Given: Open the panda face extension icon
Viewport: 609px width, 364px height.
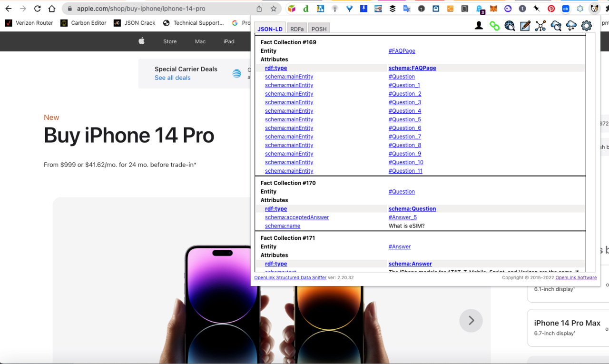Looking at the screenshot, I should point(594,9).
